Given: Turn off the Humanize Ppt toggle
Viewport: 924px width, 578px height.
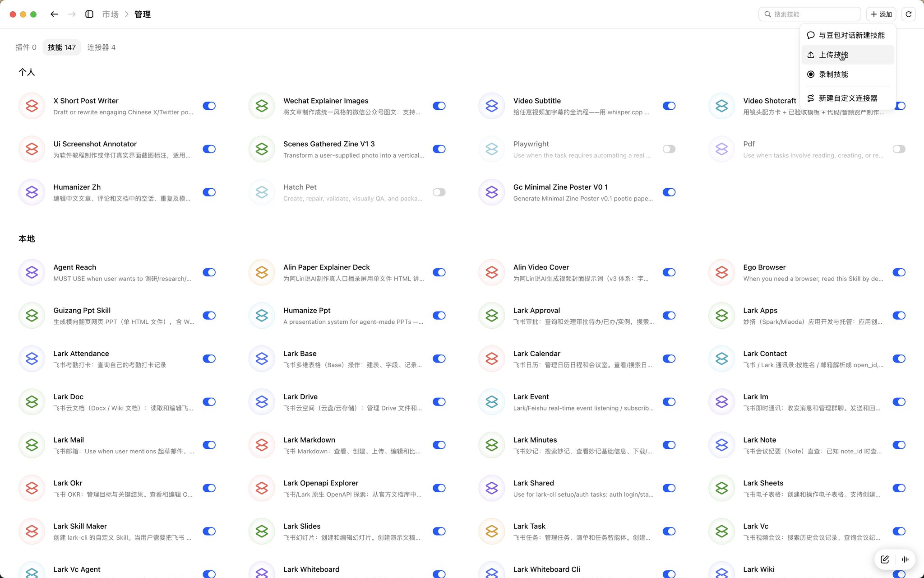Looking at the screenshot, I should point(439,316).
